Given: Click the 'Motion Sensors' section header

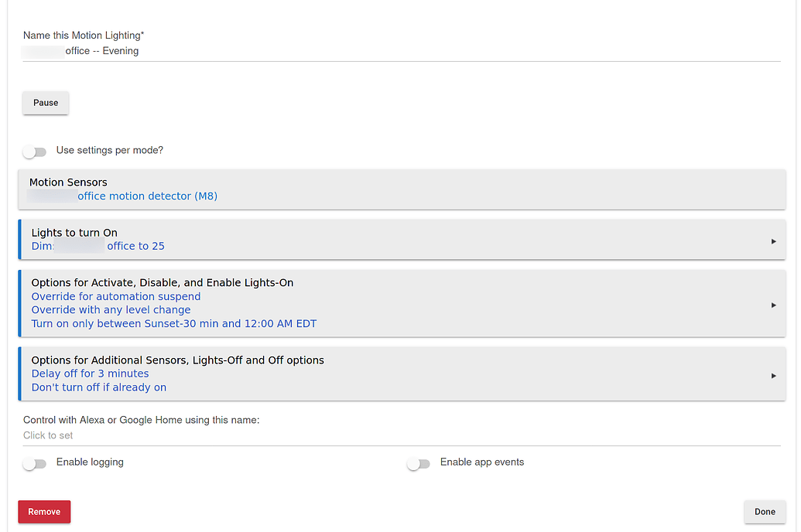Looking at the screenshot, I should point(68,182).
